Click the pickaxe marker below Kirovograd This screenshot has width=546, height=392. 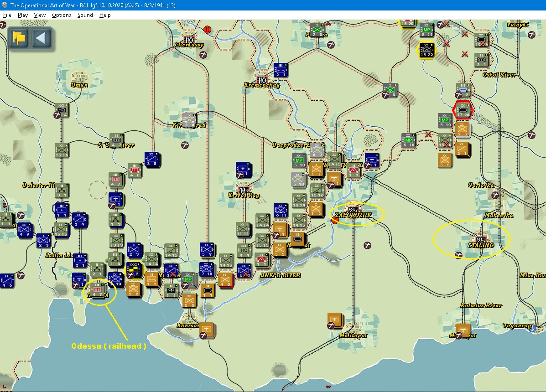tap(185, 144)
